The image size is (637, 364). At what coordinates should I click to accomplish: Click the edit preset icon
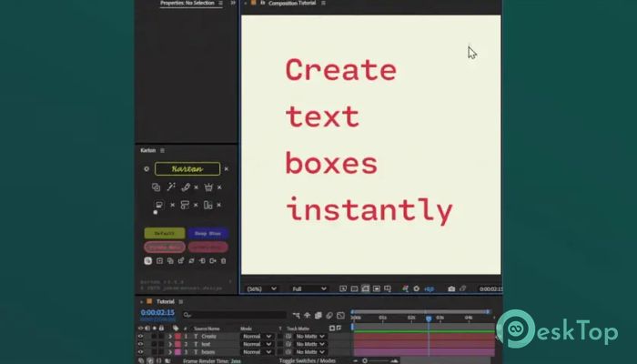(x=181, y=261)
